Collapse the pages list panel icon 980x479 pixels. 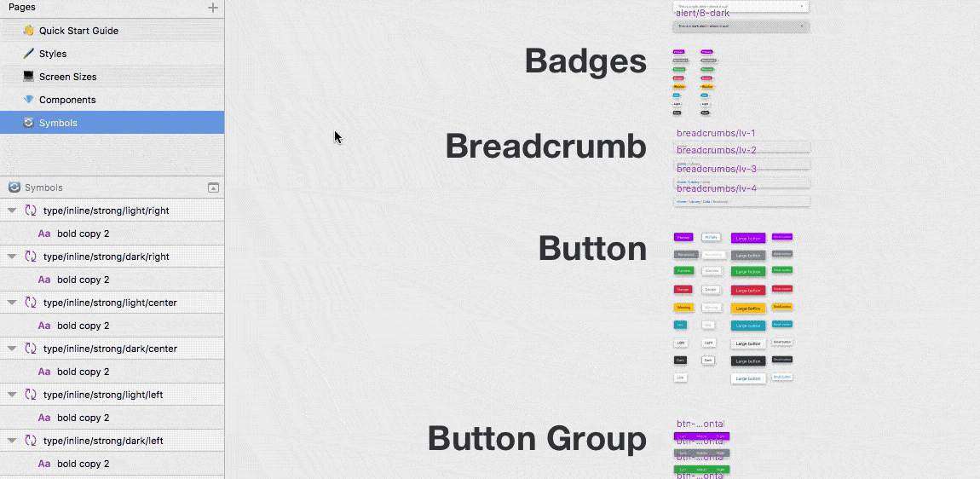pyautogui.click(x=213, y=188)
